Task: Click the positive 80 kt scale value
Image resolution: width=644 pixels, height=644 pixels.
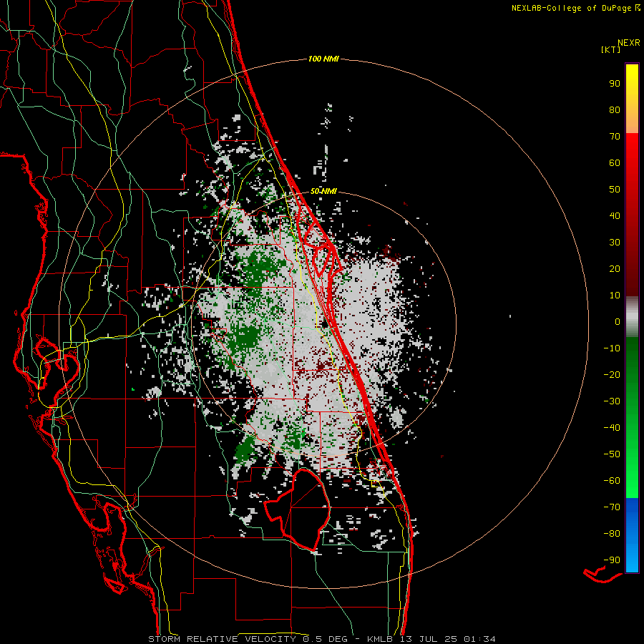Action: click(615, 109)
